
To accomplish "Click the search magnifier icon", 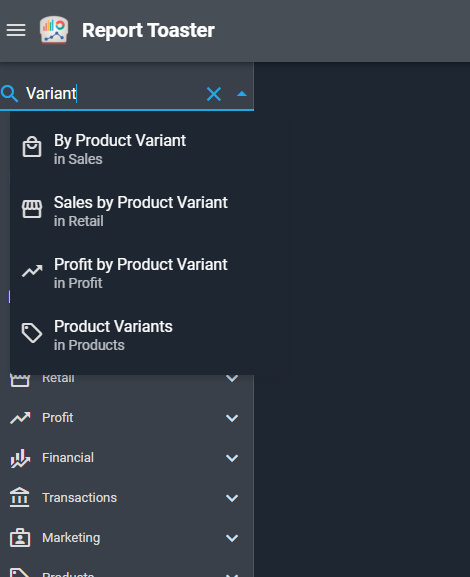I will pos(10,93).
